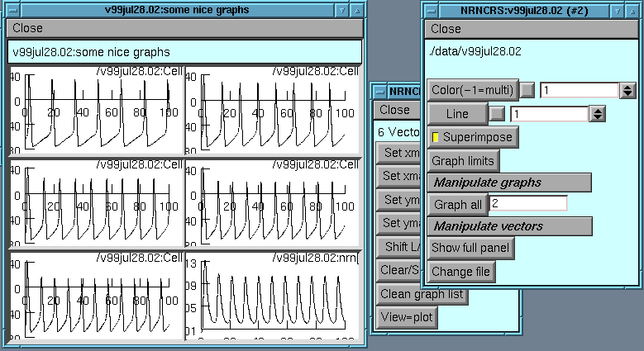Select the bottom-right nrn graph plot
This screenshot has width=644, height=351.
click(274, 296)
